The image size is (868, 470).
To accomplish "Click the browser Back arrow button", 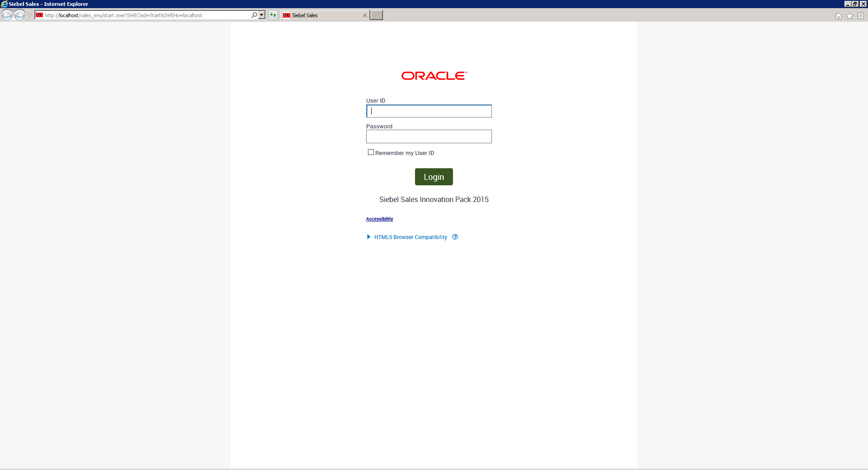I will (x=7, y=15).
